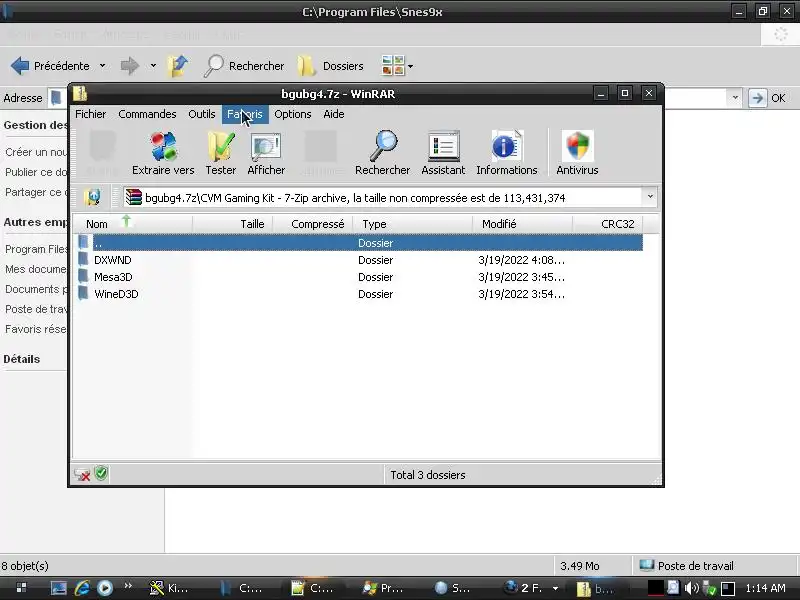Click Poste de travail sidebar link

(x=36, y=309)
